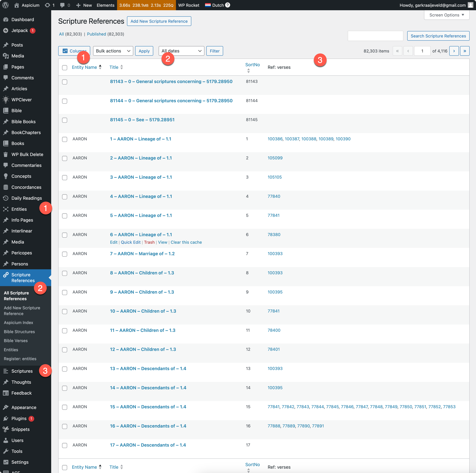Click the Filter button
The width and height of the screenshot is (476, 473).
tap(215, 51)
